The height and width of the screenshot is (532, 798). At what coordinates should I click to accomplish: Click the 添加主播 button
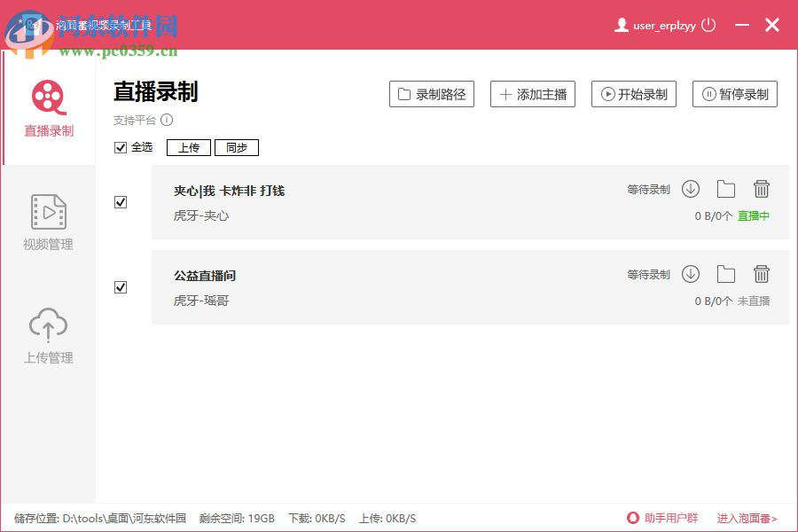pos(533,94)
